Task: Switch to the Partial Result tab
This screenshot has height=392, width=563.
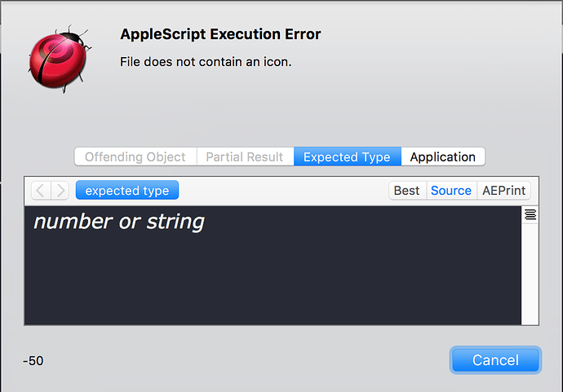Action: tap(245, 156)
